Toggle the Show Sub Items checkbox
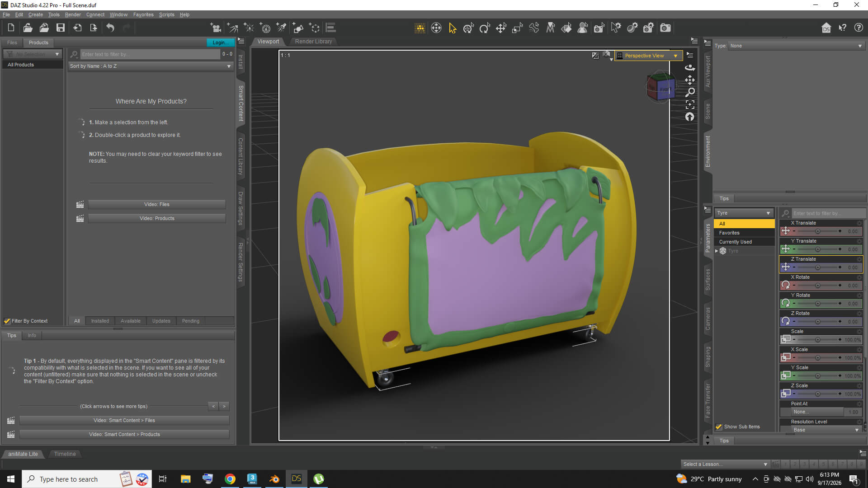The image size is (868, 488). [719, 427]
